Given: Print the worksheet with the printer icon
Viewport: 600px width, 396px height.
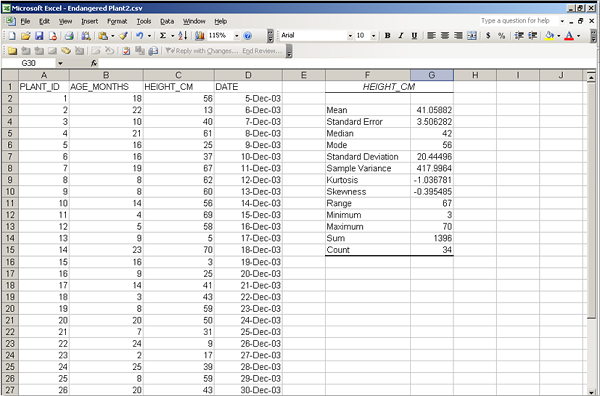Looking at the screenshot, I should tap(69, 36).
